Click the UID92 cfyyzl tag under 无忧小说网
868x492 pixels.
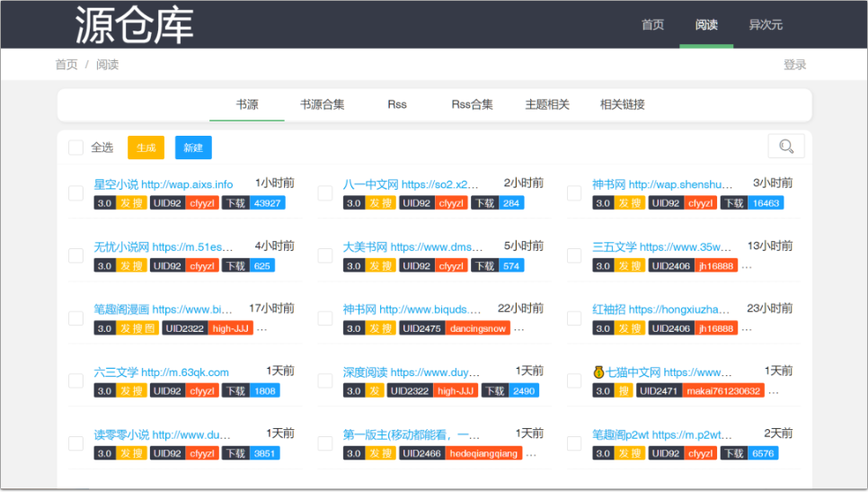[x=184, y=266]
